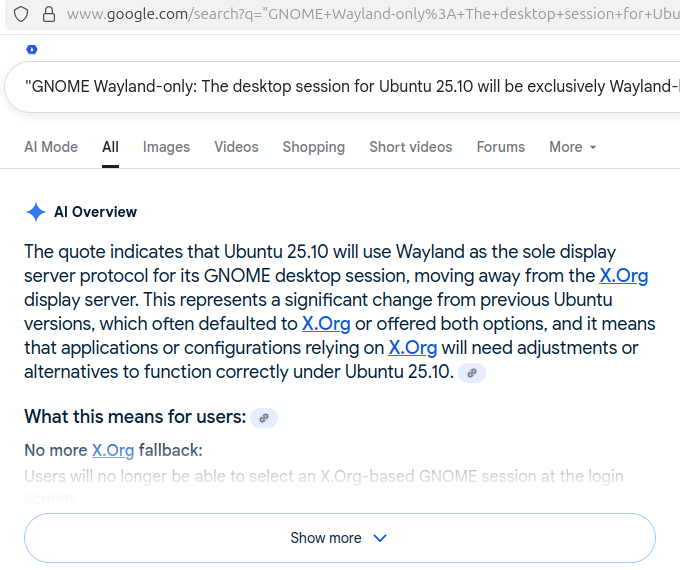Image resolution: width=680 pixels, height=570 pixels.
Task: Switch to the AI Mode tab
Action: tap(51, 147)
